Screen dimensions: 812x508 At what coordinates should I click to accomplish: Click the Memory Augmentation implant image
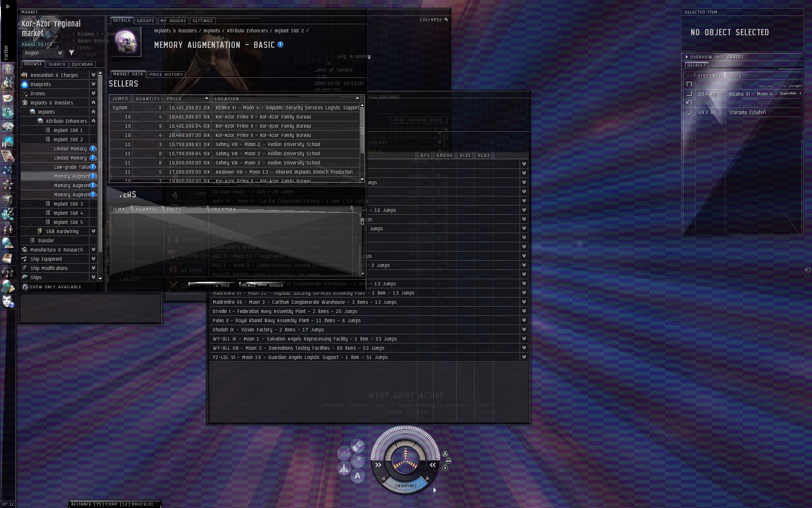coord(126,42)
